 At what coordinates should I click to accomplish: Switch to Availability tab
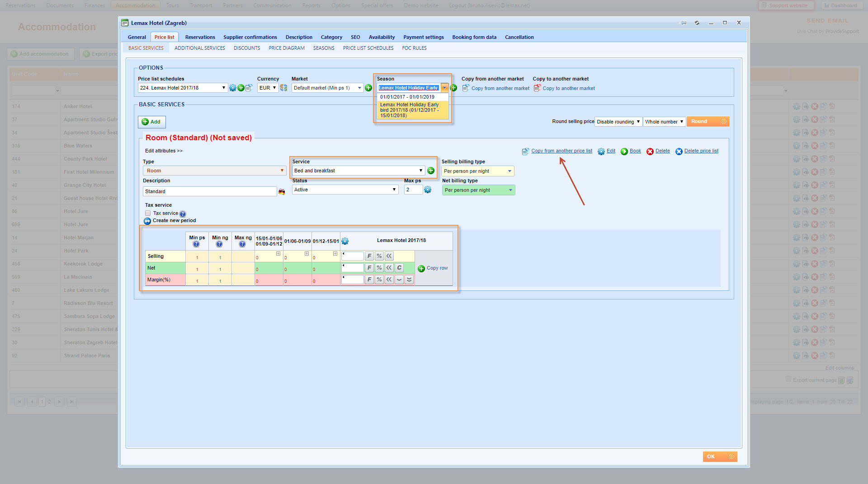click(x=382, y=37)
